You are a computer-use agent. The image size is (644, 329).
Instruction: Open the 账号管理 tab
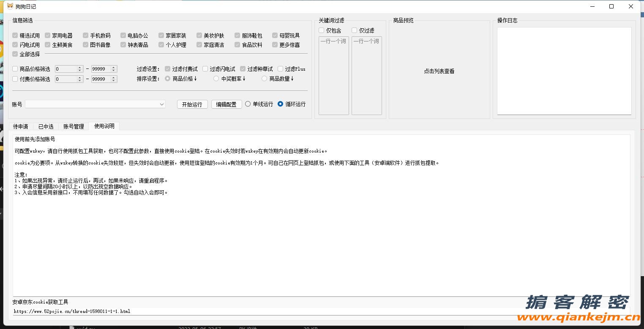tap(74, 126)
